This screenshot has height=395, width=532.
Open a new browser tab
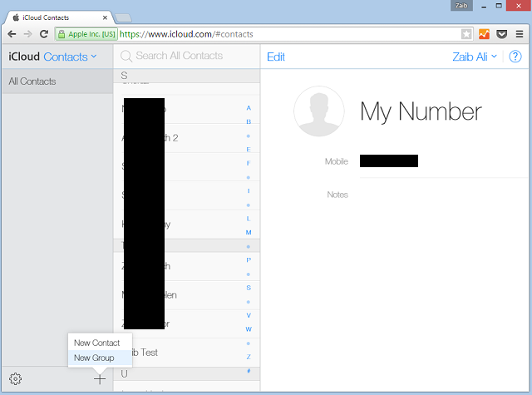123,18
